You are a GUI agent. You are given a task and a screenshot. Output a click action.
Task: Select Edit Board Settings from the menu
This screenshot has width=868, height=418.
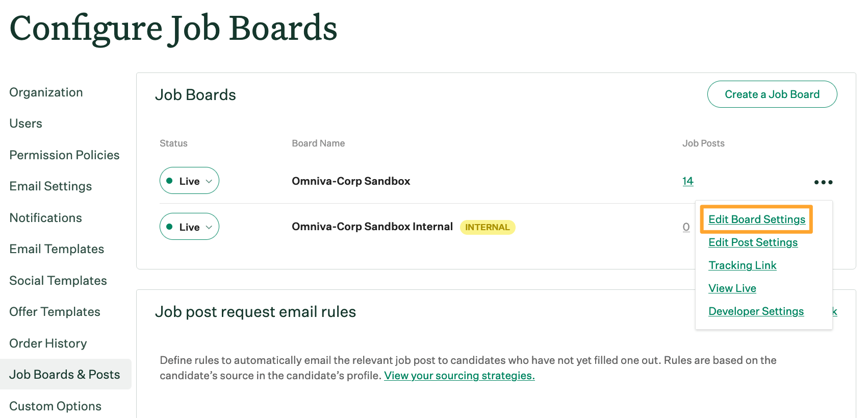[756, 219]
